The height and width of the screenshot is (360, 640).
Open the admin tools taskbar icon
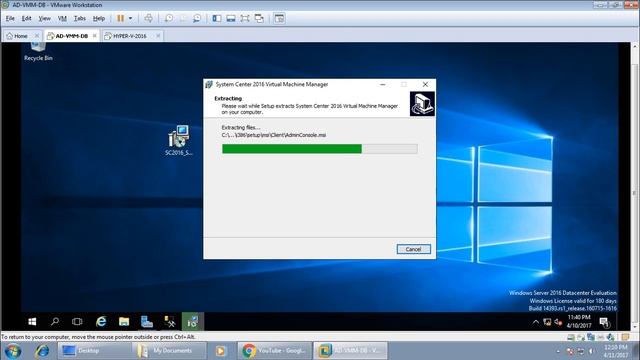170,322
